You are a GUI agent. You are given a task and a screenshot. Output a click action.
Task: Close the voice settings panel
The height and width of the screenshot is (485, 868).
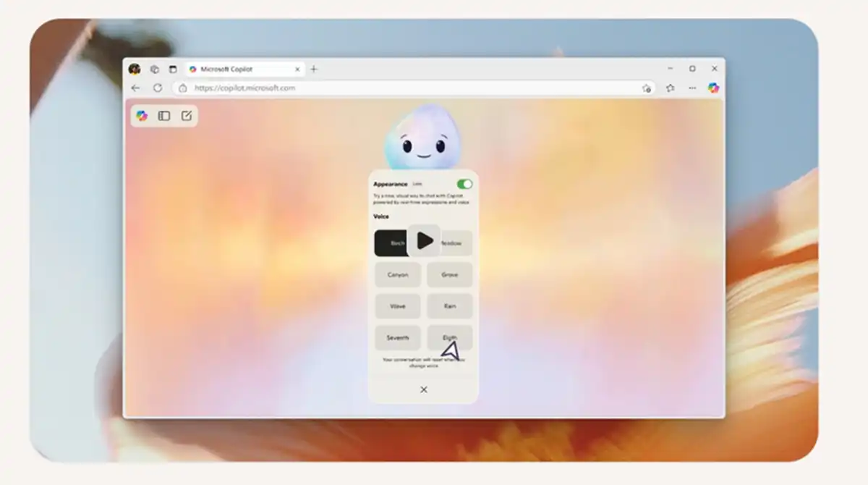click(424, 389)
